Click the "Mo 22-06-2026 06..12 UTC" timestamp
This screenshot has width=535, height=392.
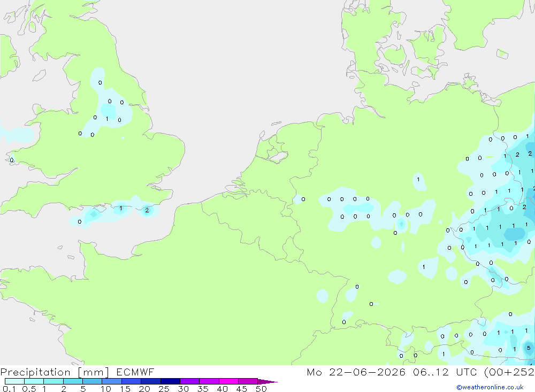[x=392, y=372]
